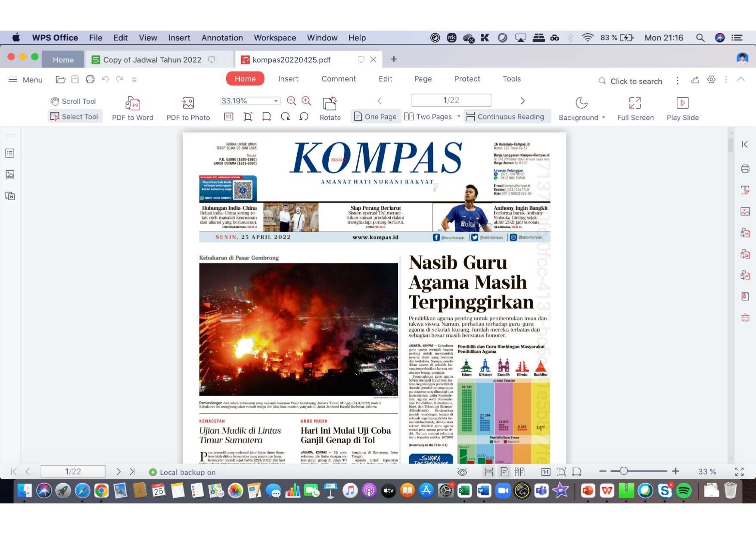Image resolution: width=756 pixels, height=534 pixels.
Task: Open the Menu hamburger button
Action: (25, 80)
